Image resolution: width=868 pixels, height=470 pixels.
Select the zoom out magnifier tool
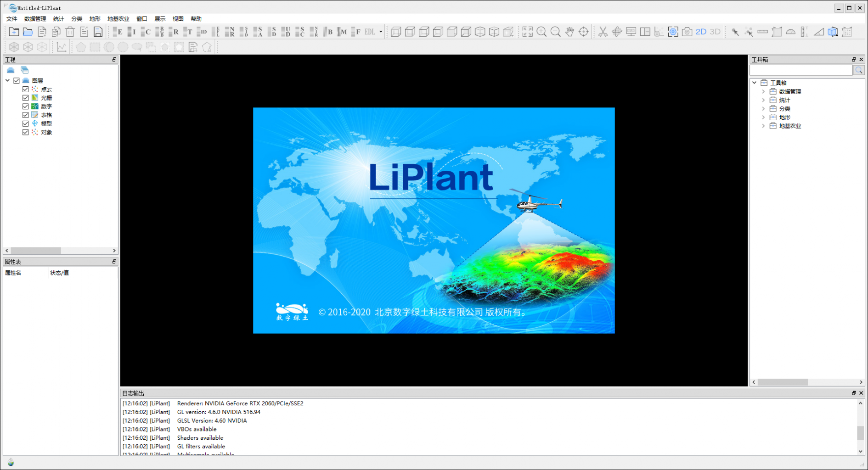[x=555, y=32]
